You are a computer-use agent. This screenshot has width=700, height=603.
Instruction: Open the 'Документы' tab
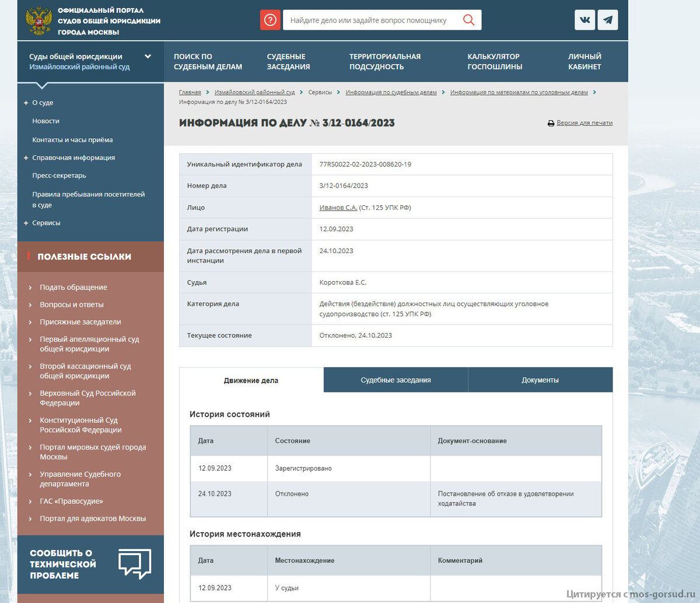(540, 379)
